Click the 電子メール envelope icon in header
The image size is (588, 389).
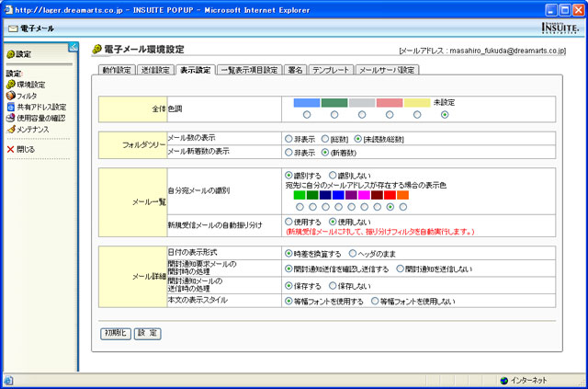click(13, 29)
